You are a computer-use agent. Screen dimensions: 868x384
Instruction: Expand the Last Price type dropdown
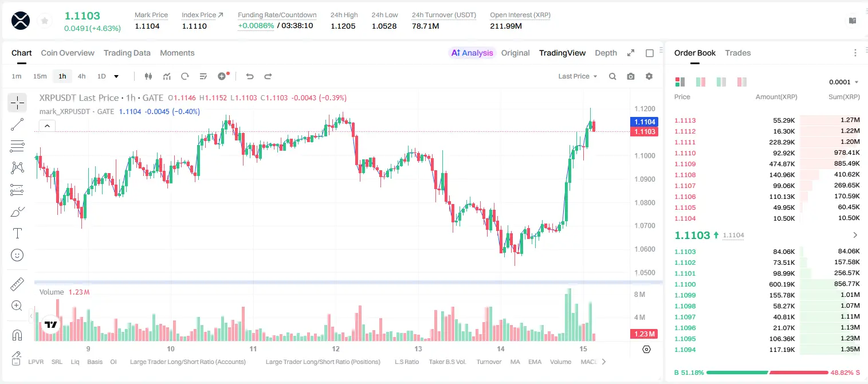[x=578, y=76]
